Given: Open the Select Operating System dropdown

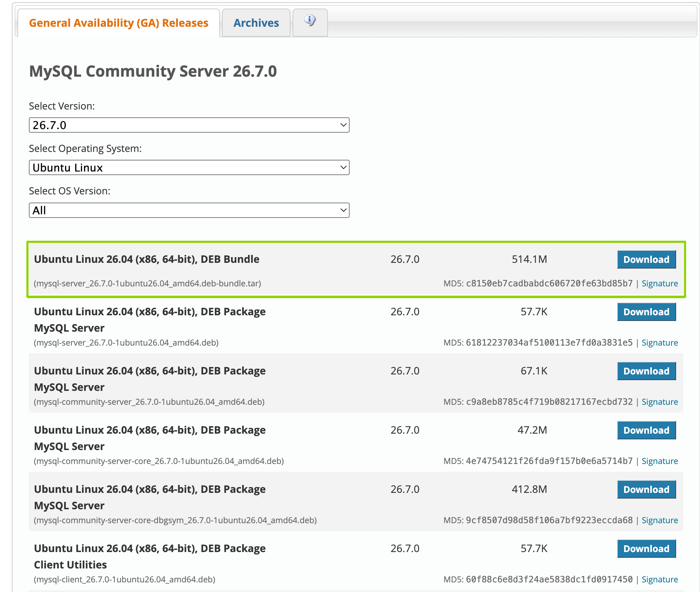Looking at the screenshot, I should click(189, 168).
